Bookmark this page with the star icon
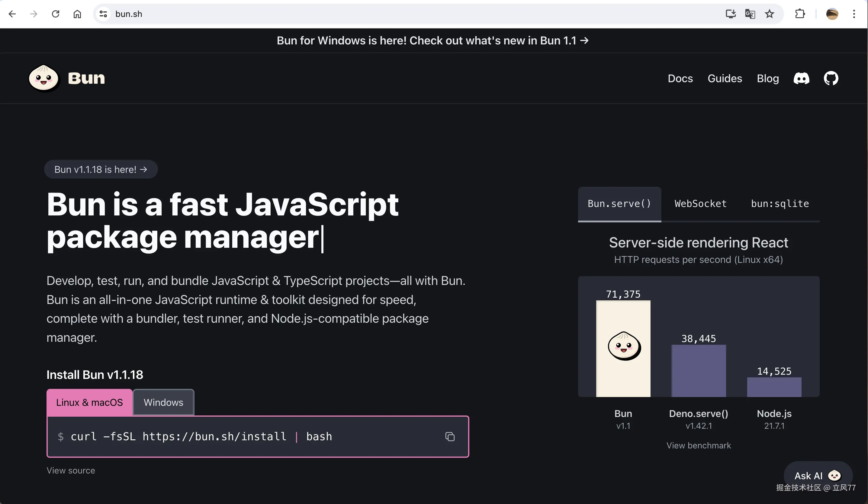 tap(769, 14)
